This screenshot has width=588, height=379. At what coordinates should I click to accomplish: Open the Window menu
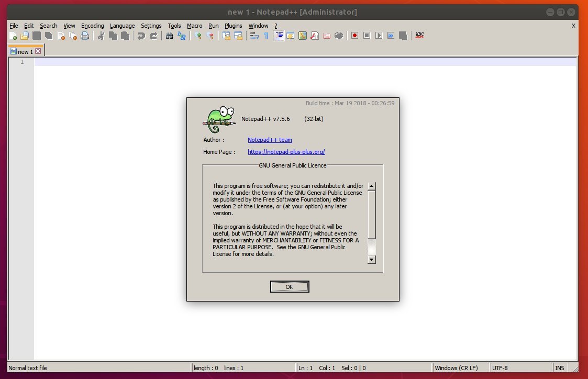click(x=258, y=26)
